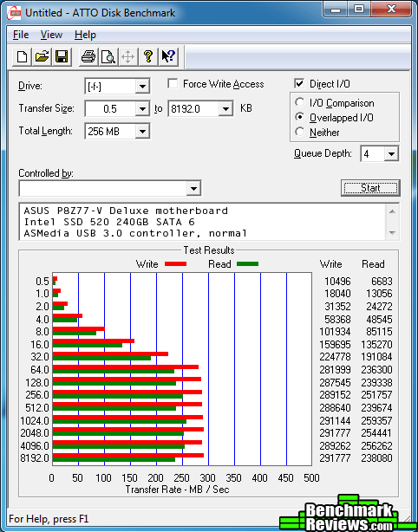
Task: Minimize the ATTO Disk Benchmark window
Action: click(x=335, y=10)
